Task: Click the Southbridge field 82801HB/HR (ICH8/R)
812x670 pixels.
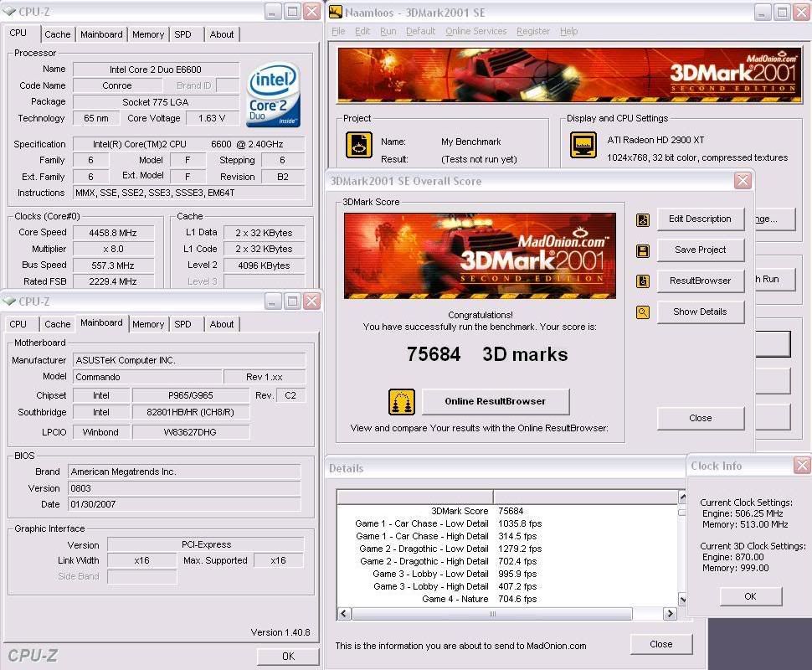Action: (191, 412)
